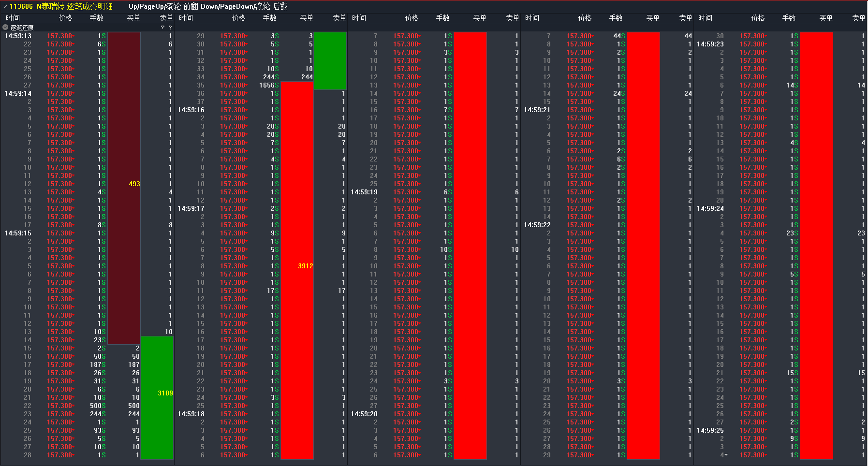Click the 15S trade volume
This screenshot has height=466, width=868.
click(792, 373)
